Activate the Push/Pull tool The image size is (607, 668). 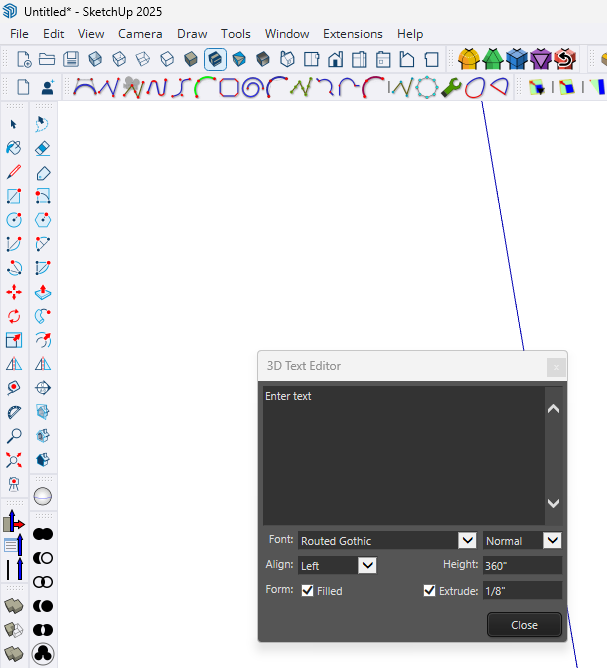point(43,292)
